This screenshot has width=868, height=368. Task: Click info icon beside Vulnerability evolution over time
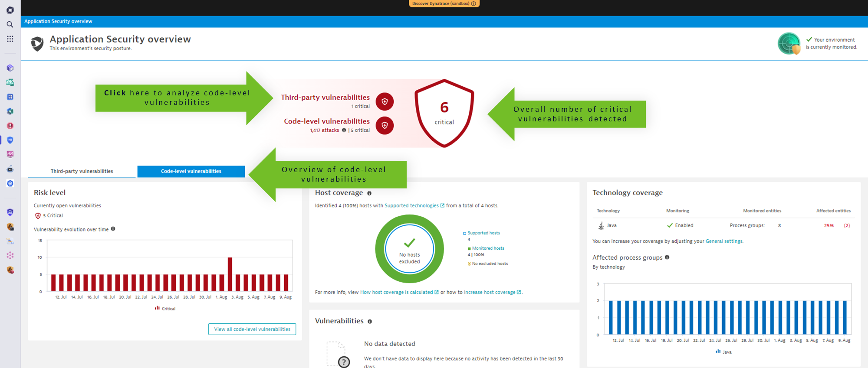tap(113, 229)
